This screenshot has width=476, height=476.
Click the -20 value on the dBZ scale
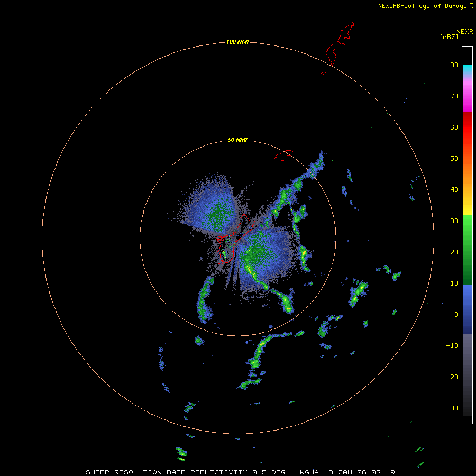[452, 377]
